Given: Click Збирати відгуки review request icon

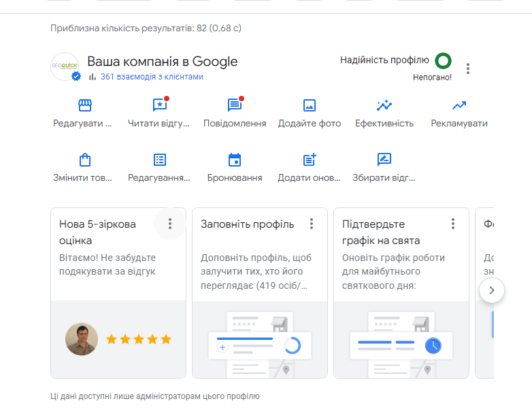Looking at the screenshot, I should point(384,159).
